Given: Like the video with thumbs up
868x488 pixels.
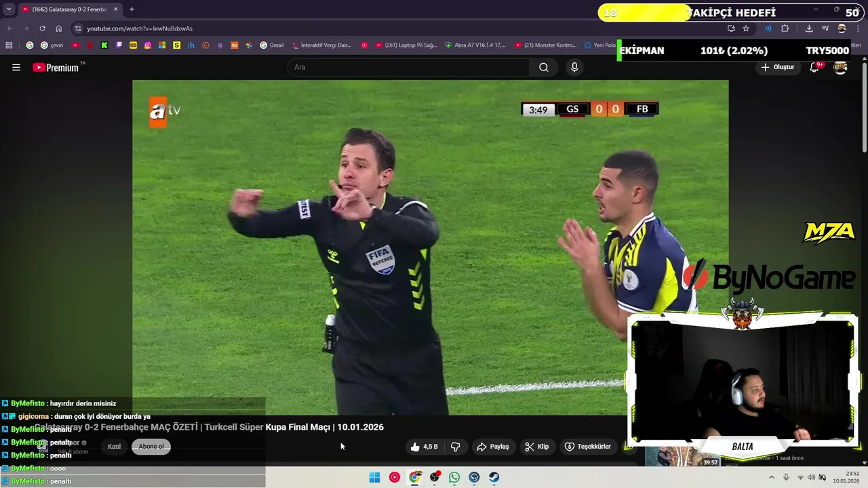Looking at the screenshot, I should 424,447.
